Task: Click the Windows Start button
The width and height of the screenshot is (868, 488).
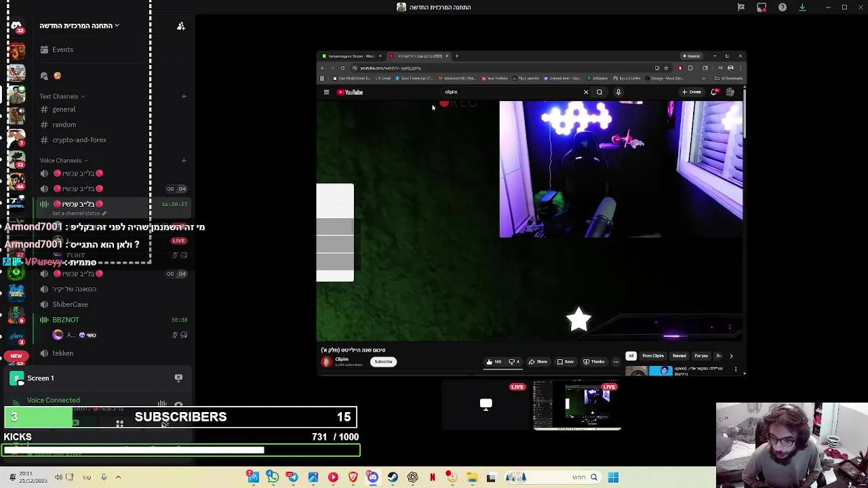Action: 613,477
